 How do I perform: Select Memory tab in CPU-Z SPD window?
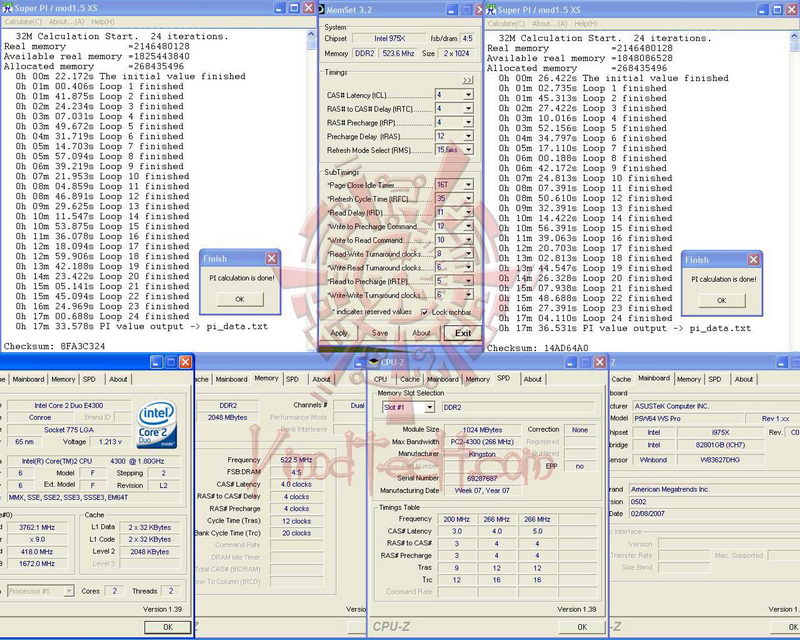(x=478, y=379)
